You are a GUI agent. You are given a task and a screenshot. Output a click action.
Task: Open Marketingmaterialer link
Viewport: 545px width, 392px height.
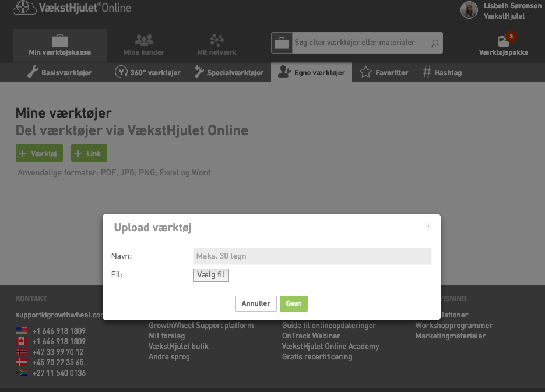pos(451,336)
